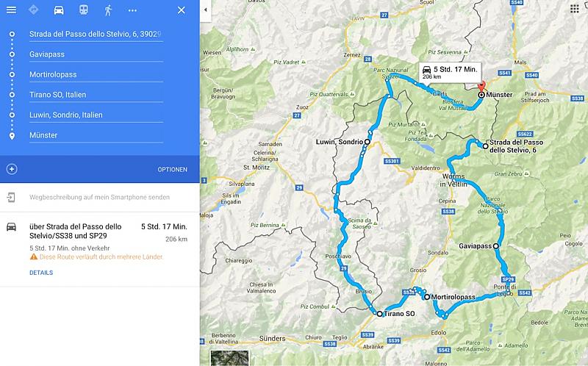588x366 pixels.
Task: Open the hamburger main menu
Action: [11, 10]
